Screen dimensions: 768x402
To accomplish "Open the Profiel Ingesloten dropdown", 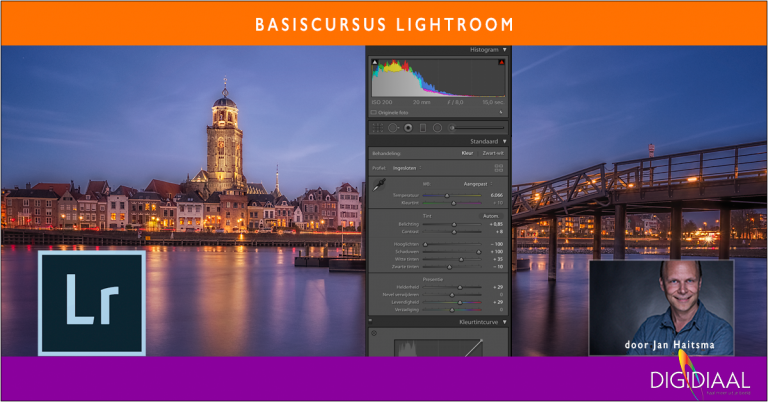I will point(407,168).
